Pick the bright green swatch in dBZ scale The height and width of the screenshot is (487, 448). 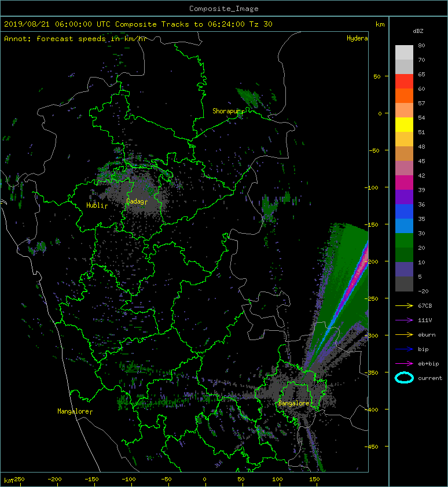pos(404,241)
